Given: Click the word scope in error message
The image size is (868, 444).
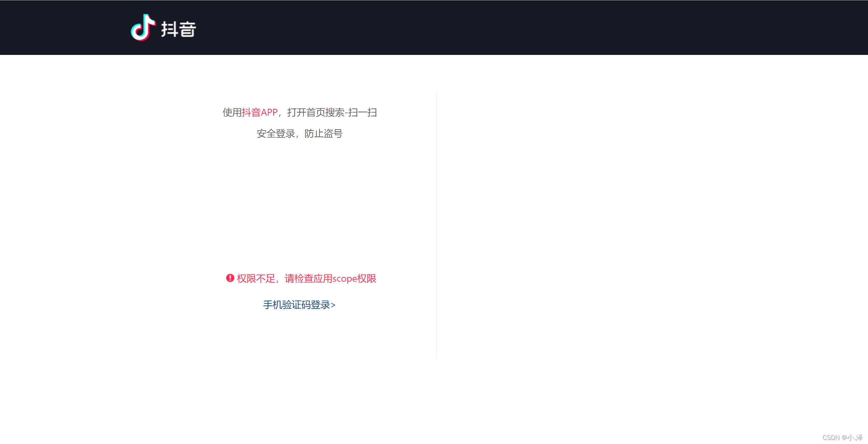Looking at the screenshot, I should (x=344, y=279).
